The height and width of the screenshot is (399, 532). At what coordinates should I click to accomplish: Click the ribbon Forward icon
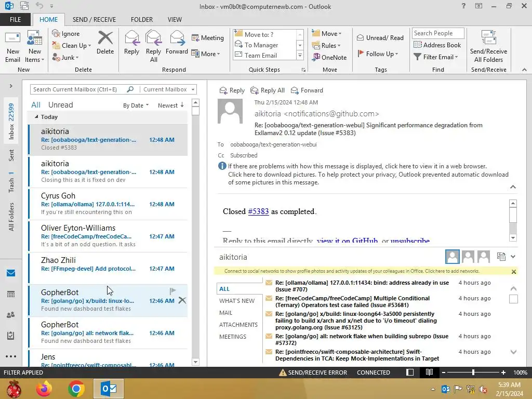coord(177,43)
